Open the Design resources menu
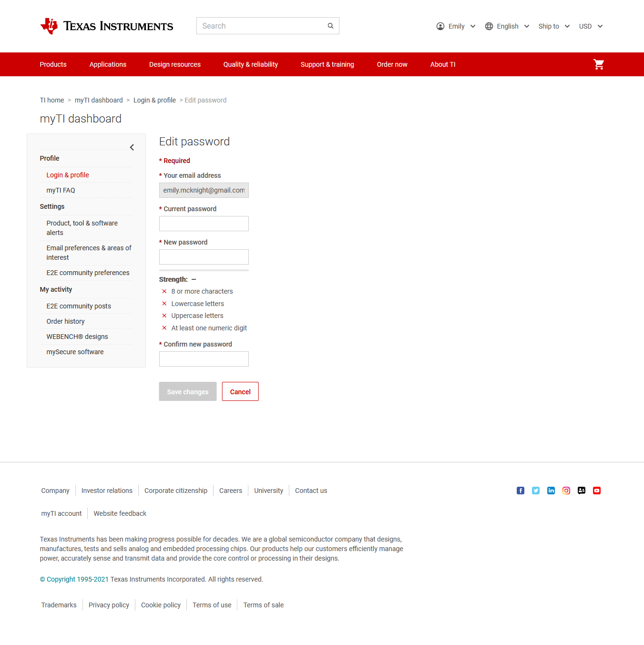The width and height of the screenshot is (644, 645). pyautogui.click(x=174, y=64)
